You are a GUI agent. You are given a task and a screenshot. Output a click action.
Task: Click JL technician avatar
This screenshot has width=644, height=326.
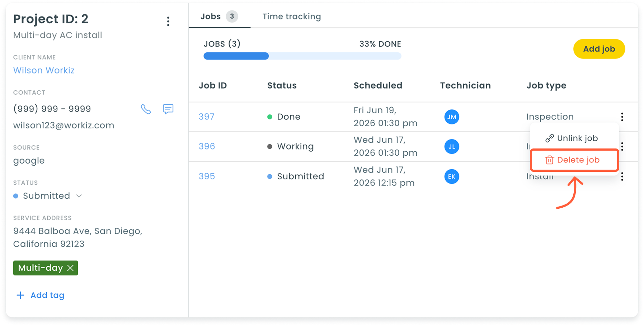(x=452, y=146)
